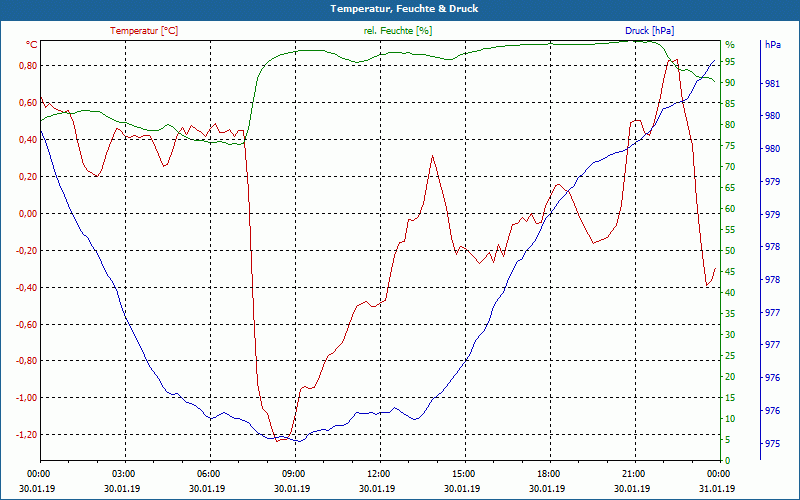Click the 45 value on the humidity axis
This screenshot has height=500, width=800.
[x=730, y=271]
